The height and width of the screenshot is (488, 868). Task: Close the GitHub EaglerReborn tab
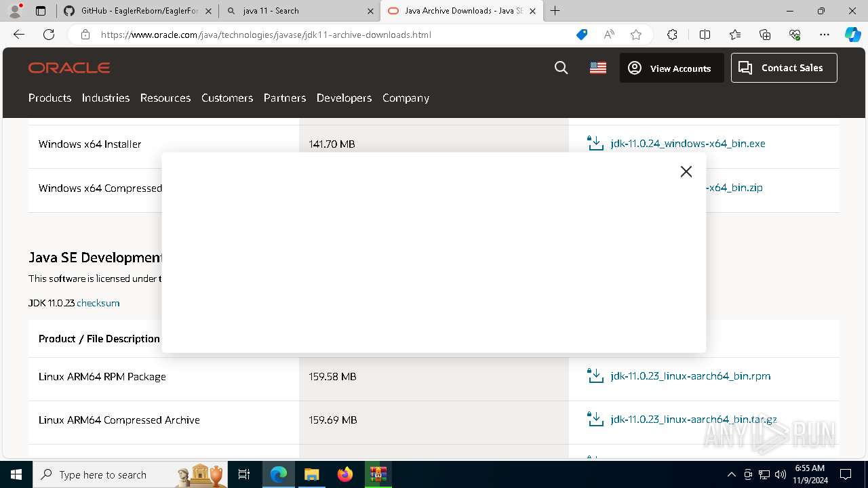pos(208,11)
